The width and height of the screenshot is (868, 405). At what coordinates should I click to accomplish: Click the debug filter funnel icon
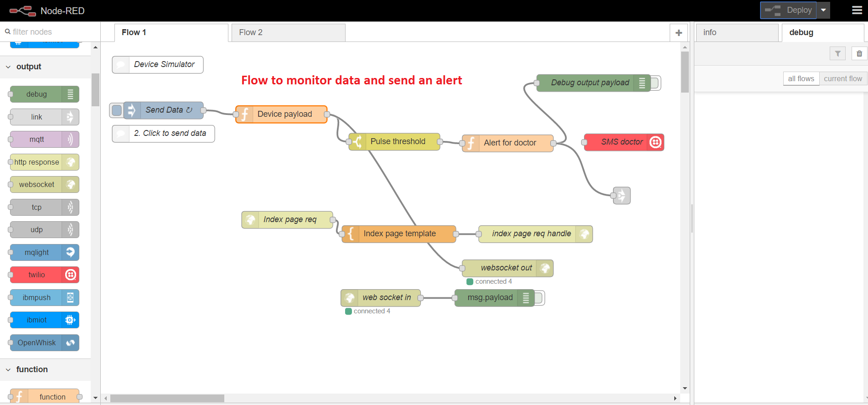pos(837,53)
